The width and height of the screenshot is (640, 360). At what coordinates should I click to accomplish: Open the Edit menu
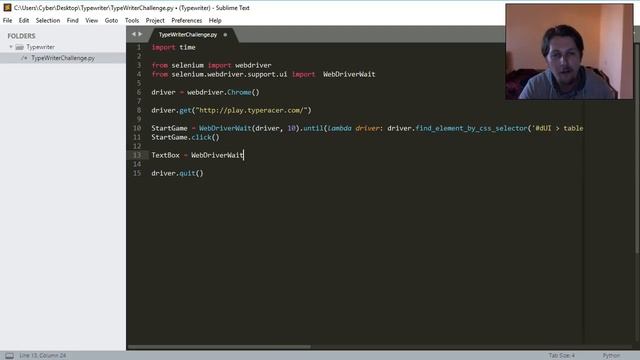[24, 20]
